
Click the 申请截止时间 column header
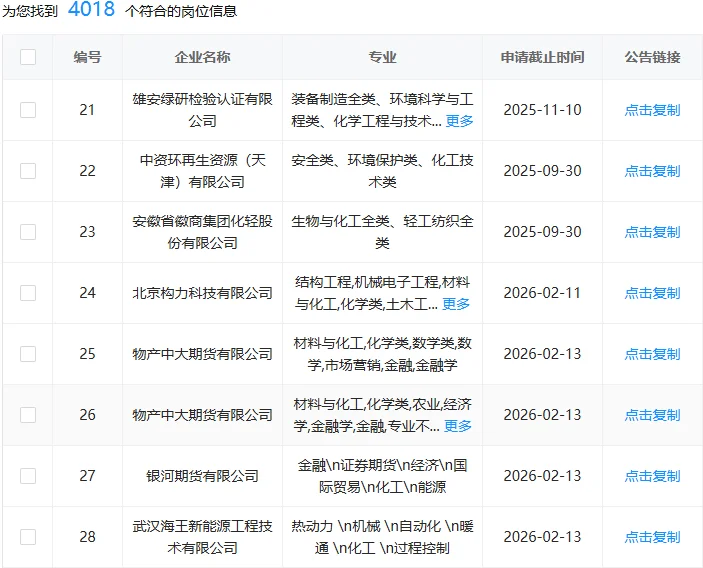tap(542, 57)
